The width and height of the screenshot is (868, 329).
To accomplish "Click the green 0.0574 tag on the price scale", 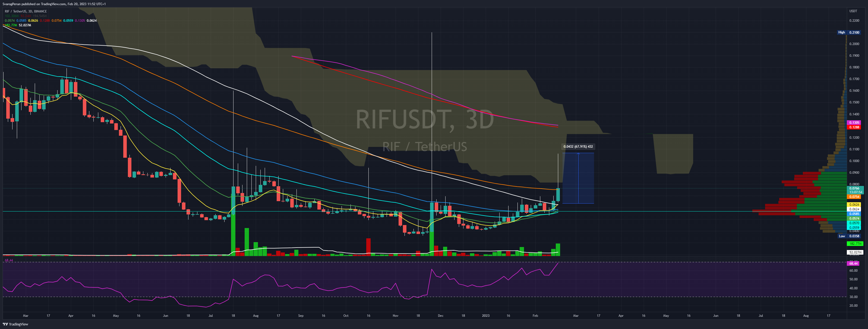I will [854, 219].
